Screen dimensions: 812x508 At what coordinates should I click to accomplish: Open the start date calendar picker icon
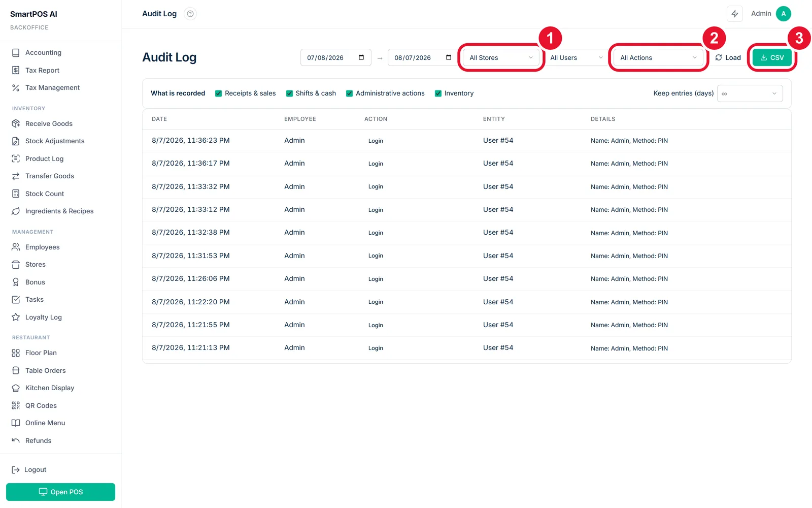tap(361, 57)
